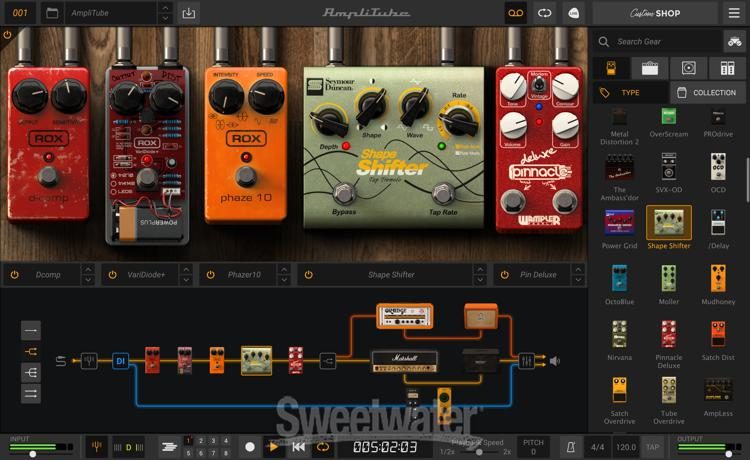
Task: Select the cabinet speaker gear category
Action: tap(688, 68)
